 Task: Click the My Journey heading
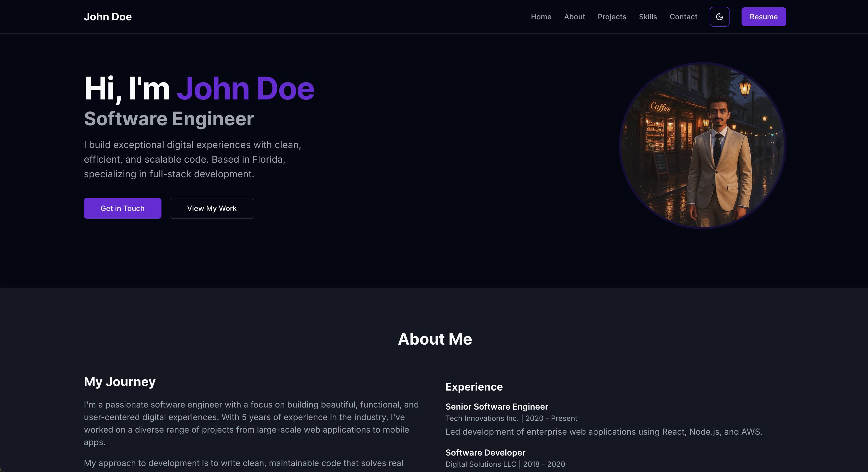tap(120, 382)
